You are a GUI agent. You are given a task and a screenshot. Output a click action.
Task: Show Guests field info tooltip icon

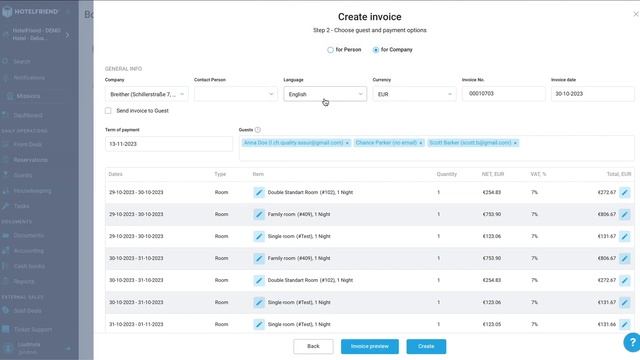[x=258, y=130]
